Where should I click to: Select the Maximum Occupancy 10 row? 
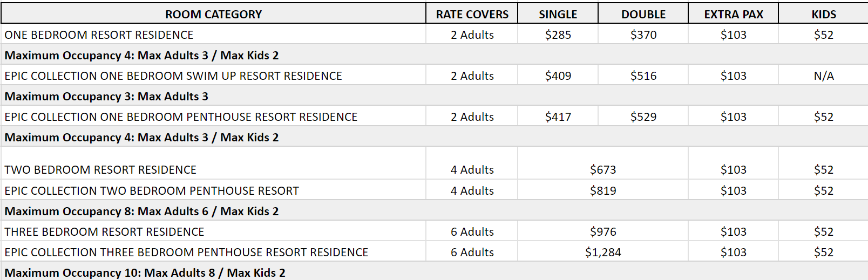coord(434,271)
